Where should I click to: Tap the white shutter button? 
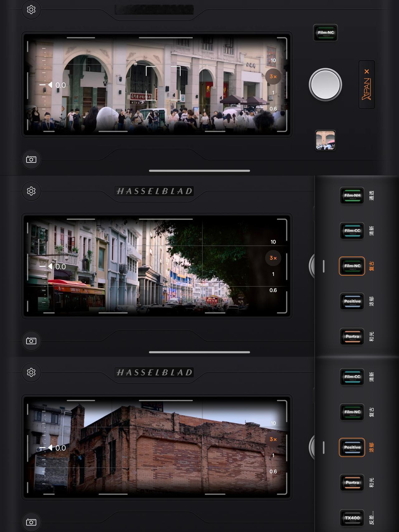(x=325, y=85)
